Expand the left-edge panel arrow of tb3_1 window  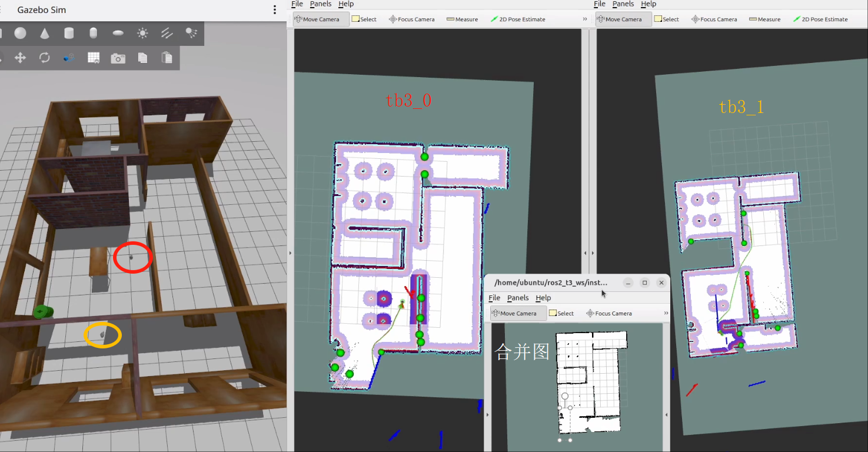coord(593,253)
